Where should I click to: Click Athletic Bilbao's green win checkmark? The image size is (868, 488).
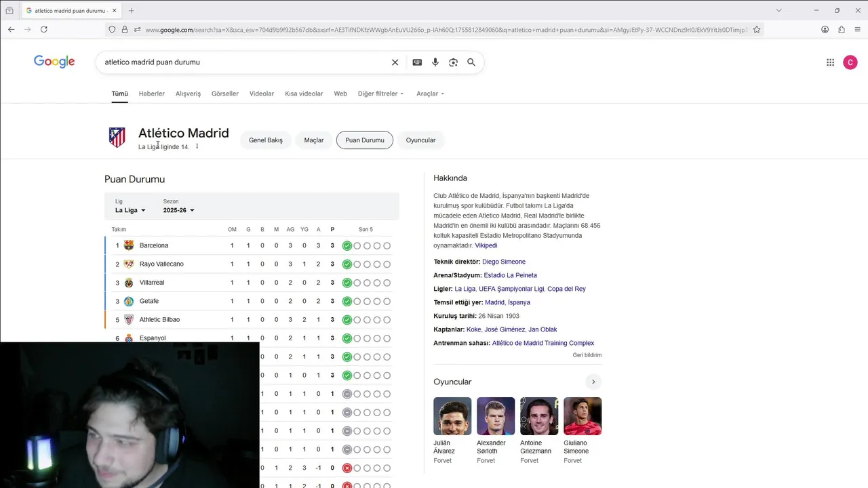coord(347,319)
